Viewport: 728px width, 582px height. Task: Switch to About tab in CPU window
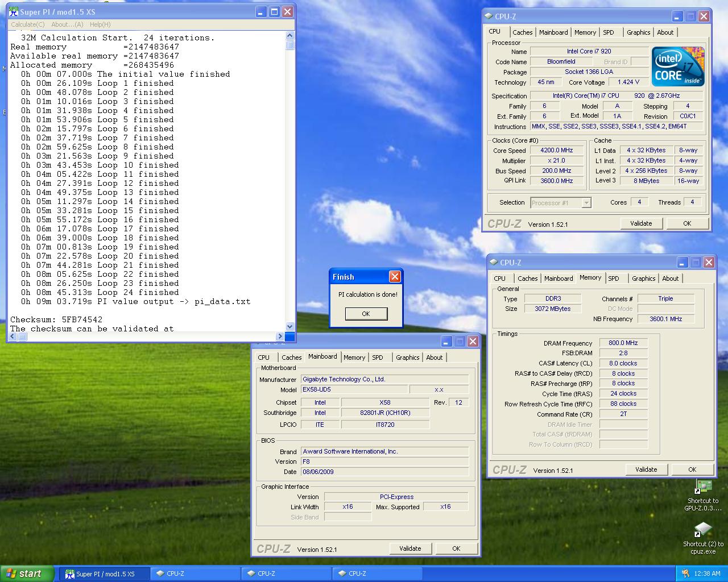pyautogui.click(x=665, y=32)
